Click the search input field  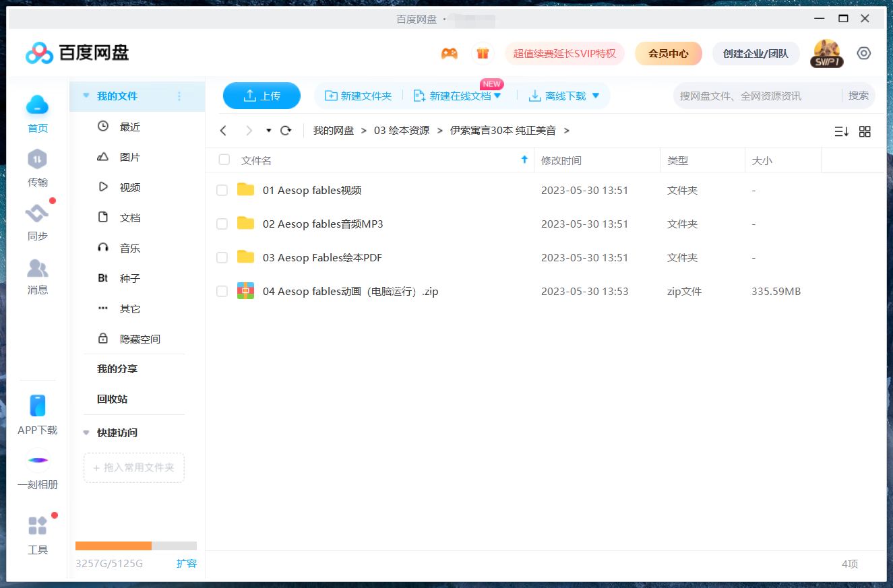coord(748,96)
